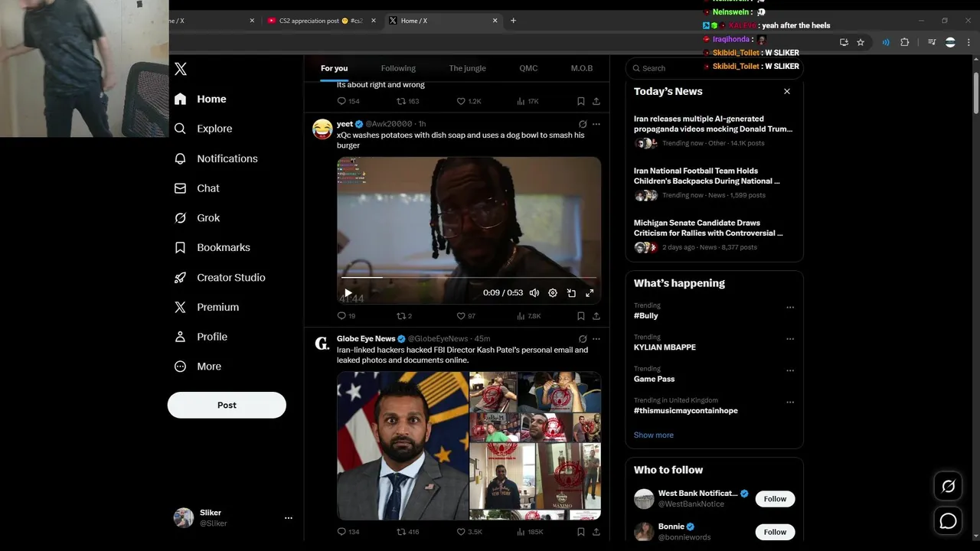Click the KYLIAN MBAPPE trending topic
Viewport: 980px width, 551px height.
(x=665, y=347)
